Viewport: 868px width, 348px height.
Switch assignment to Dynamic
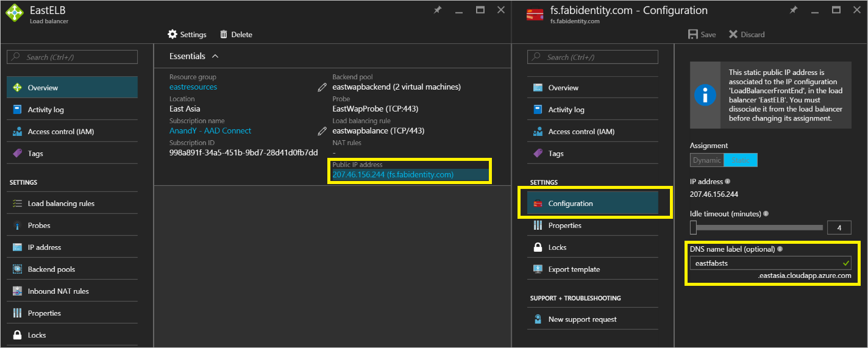tap(706, 160)
